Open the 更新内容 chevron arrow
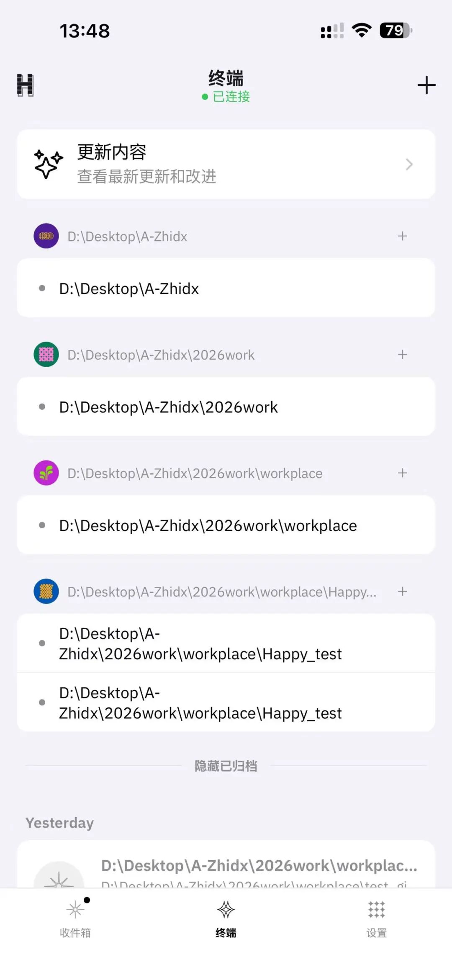The width and height of the screenshot is (452, 980). 409,164
